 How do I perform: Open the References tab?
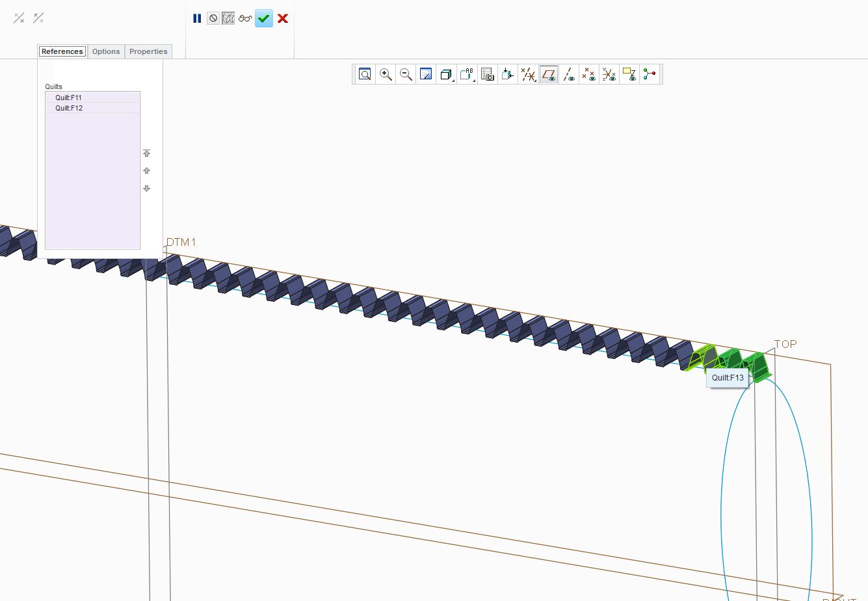(x=62, y=51)
